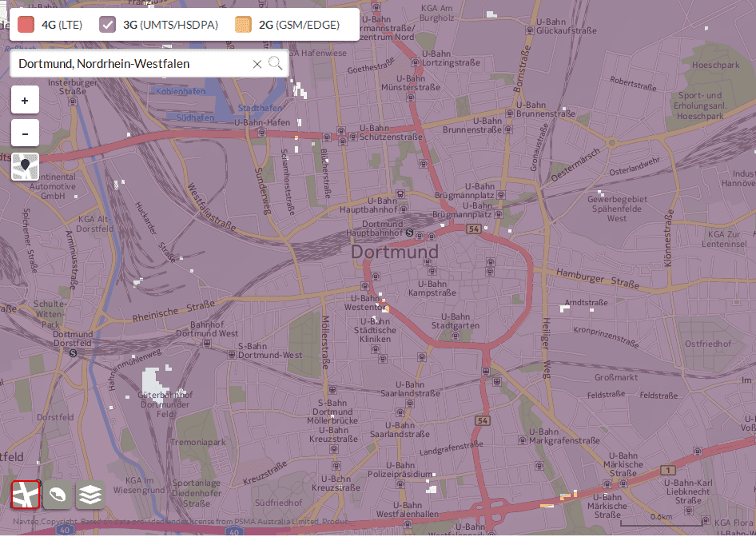Click the U-Bahn Stadtgarten station marker
The width and height of the screenshot is (756, 537).
456,336
